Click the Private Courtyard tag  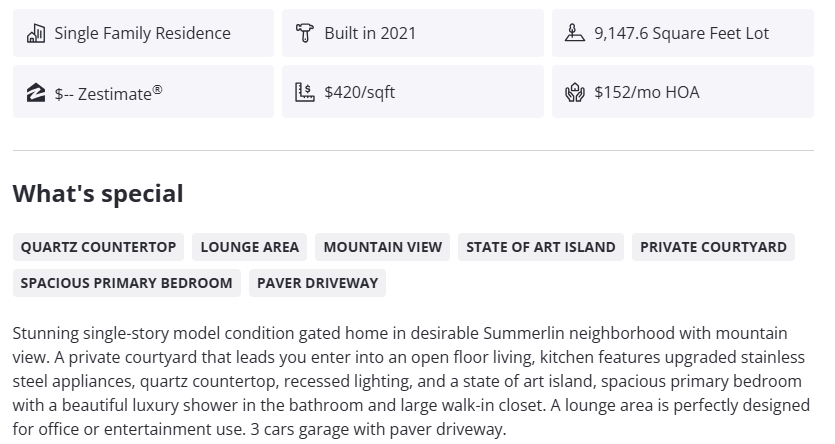click(x=713, y=247)
